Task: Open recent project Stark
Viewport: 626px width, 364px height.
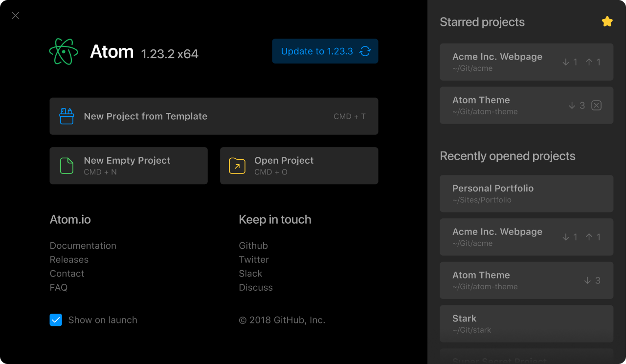Action: 526,324
